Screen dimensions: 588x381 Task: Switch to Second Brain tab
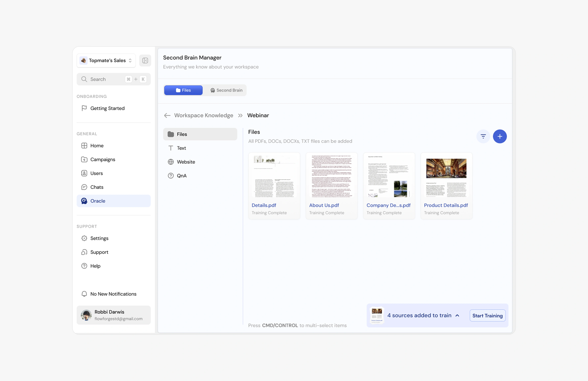coord(226,90)
